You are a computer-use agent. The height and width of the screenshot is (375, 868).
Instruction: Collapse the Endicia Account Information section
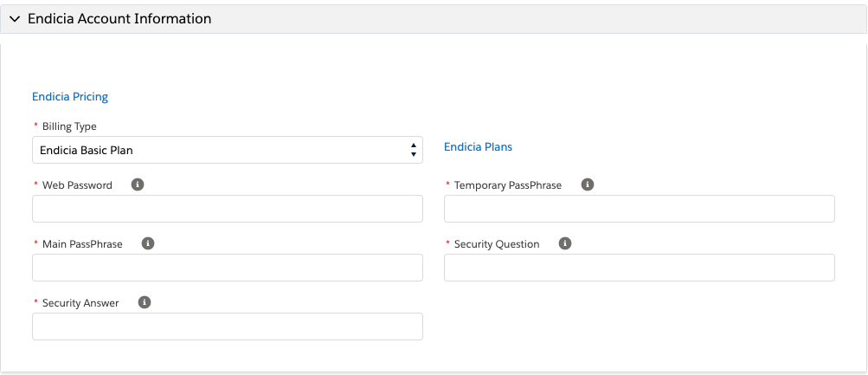click(x=15, y=19)
